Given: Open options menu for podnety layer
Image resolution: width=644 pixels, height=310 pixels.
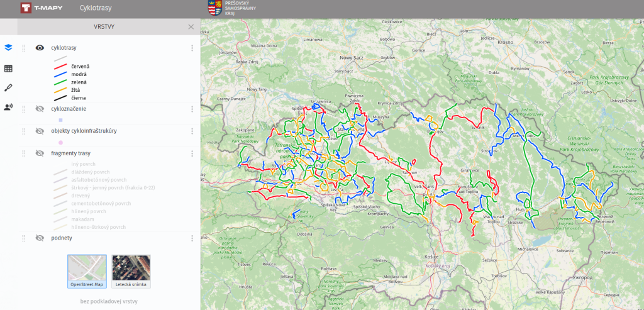Looking at the screenshot, I should (x=192, y=238).
